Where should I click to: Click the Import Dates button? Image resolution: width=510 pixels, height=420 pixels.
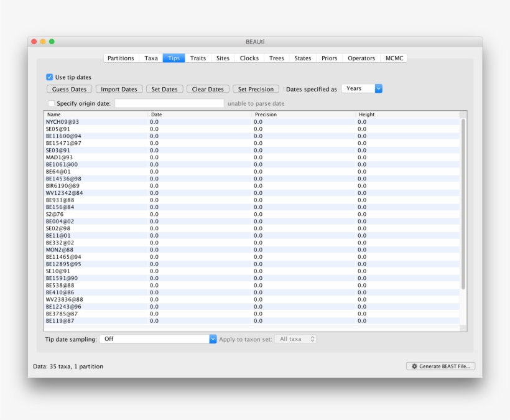(x=119, y=88)
